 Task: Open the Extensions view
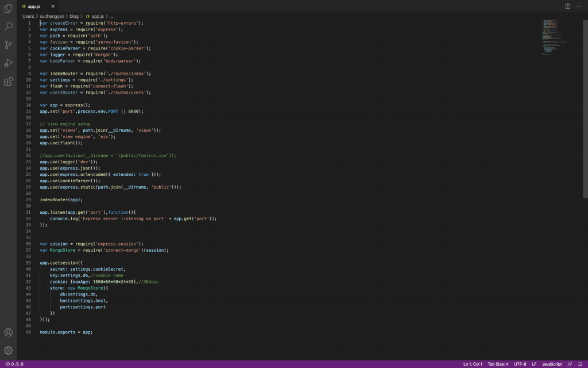coord(8,82)
